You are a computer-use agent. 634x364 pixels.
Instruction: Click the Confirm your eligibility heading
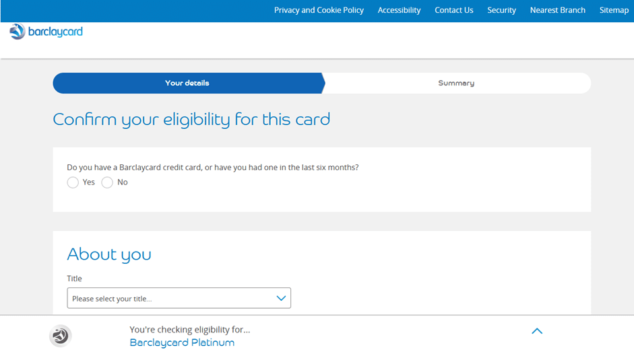[x=191, y=120]
